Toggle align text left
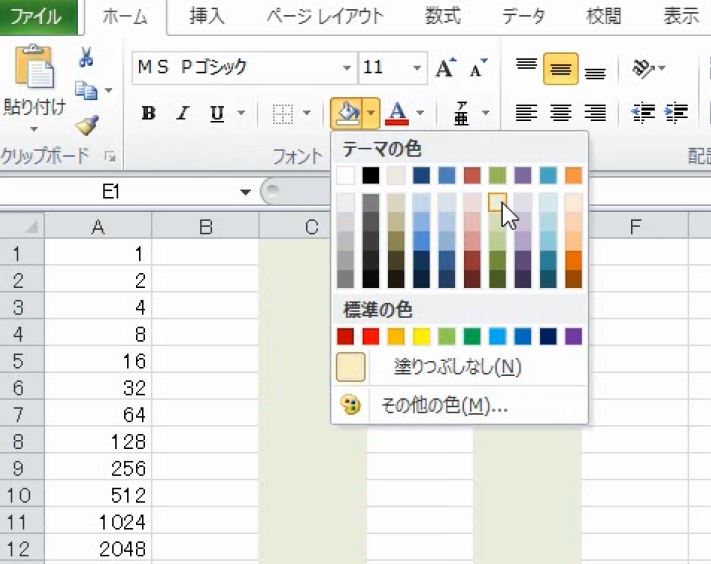711x564 pixels. [526, 113]
